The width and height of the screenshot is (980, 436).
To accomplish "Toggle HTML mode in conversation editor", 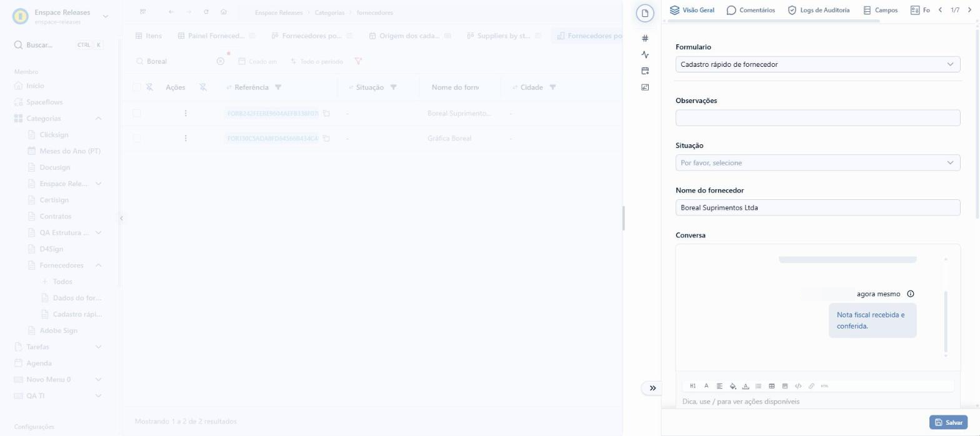I will [824, 386].
